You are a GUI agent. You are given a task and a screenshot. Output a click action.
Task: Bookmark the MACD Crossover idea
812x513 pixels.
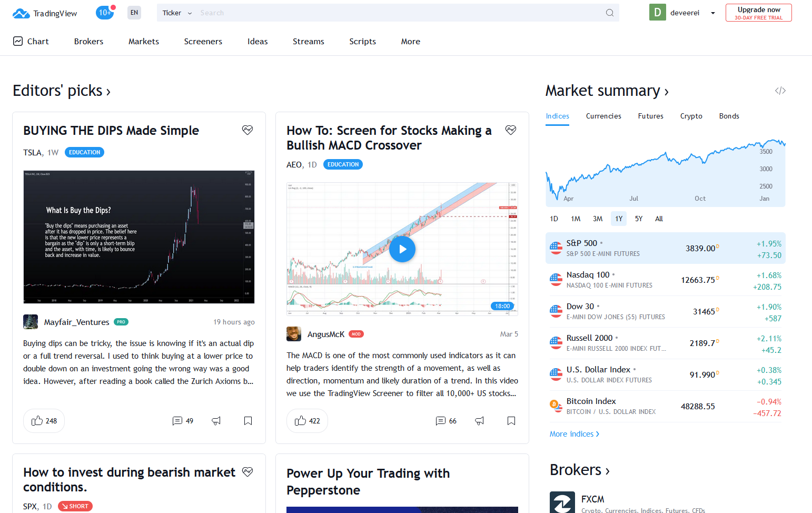click(511, 421)
